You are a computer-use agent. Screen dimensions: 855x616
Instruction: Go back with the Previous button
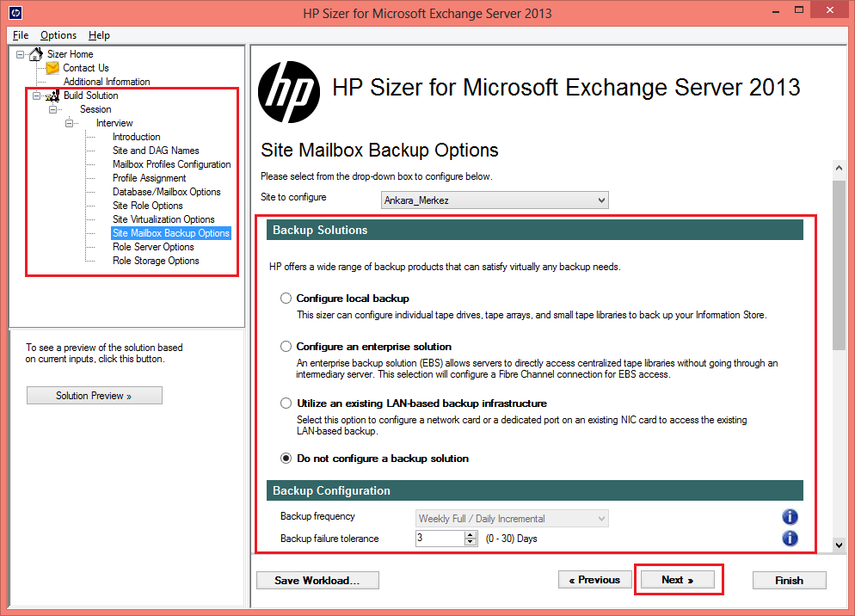(x=595, y=580)
